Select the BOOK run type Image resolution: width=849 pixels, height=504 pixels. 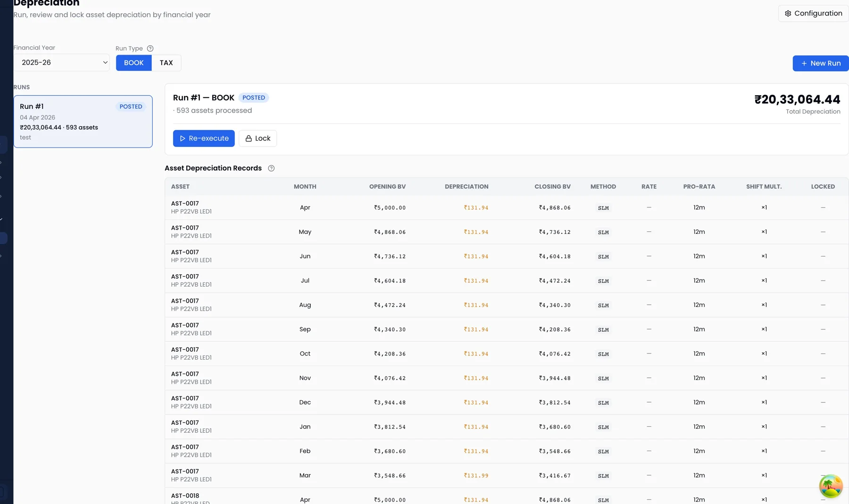click(134, 63)
